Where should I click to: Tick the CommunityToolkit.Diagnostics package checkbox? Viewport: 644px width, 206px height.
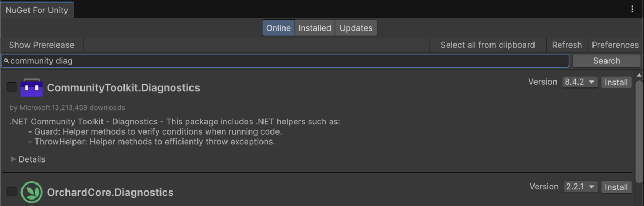(x=12, y=87)
